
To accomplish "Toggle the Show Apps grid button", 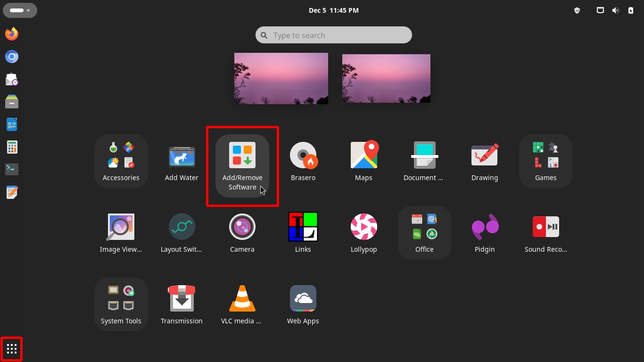I will 12,349.
